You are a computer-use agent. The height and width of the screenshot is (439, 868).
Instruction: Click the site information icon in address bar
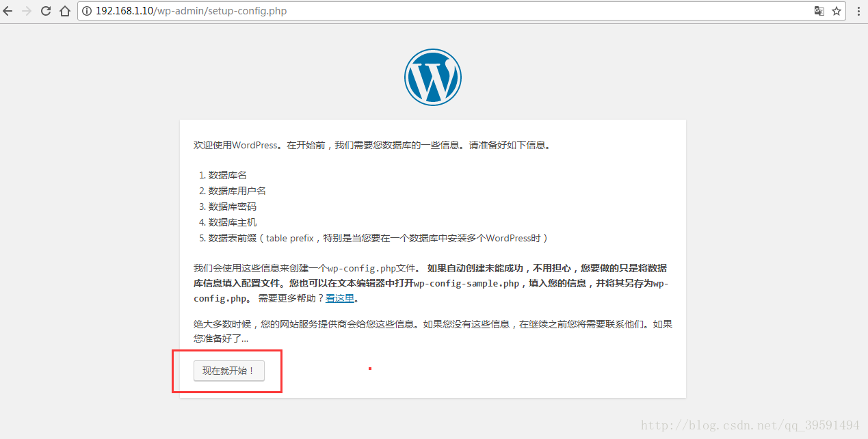(87, 11)
